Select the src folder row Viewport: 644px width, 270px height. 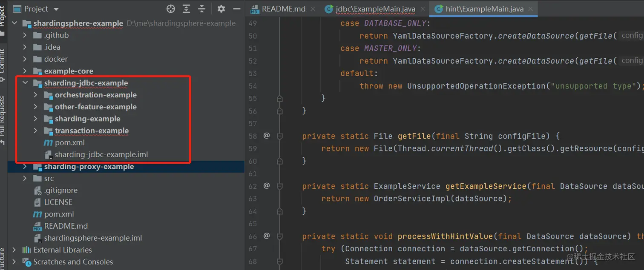[126, 178]
